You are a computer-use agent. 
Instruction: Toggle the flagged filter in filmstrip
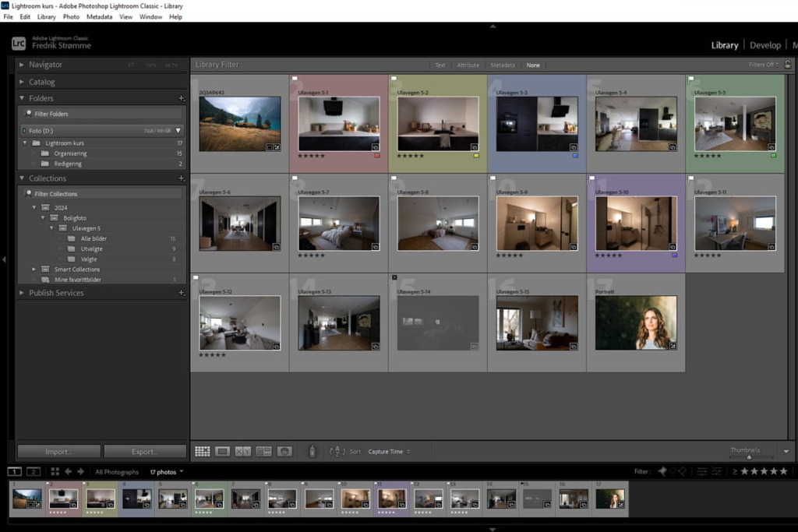(x=662, y=471)
